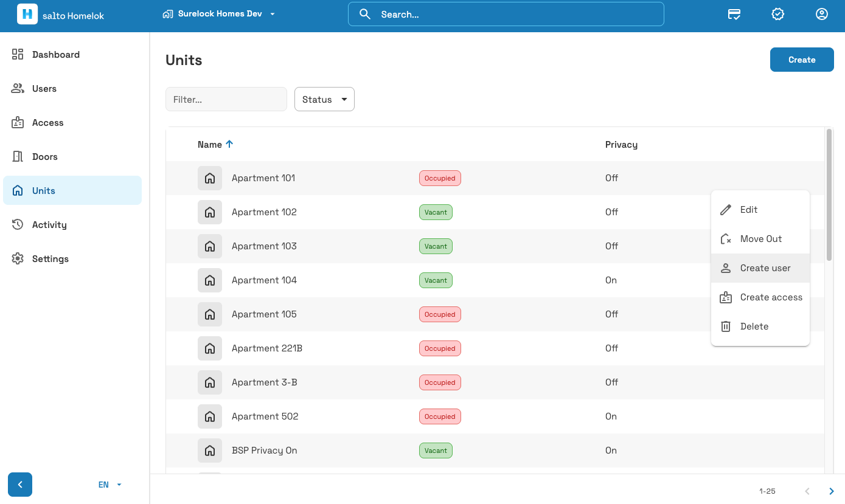Click the 1-25 pagination text
845x504 pixels.
[x=767, y=491]
